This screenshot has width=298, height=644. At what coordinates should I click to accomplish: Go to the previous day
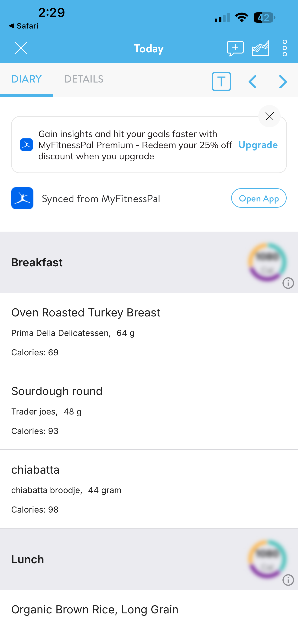click(253, 82)
